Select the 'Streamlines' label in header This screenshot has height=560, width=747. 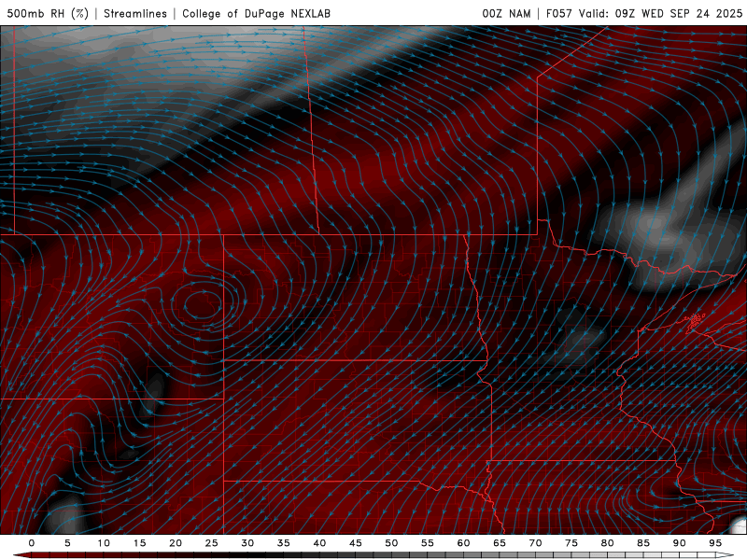click(135, 13)
